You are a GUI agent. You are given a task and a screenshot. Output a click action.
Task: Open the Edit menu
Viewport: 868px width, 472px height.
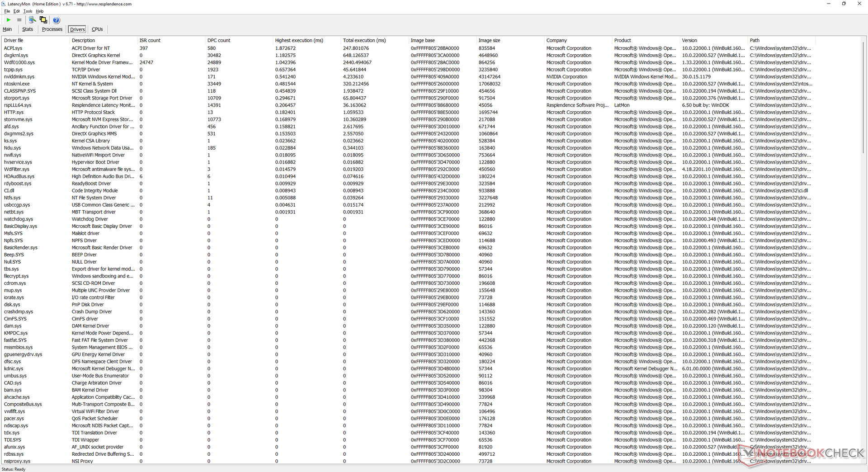[17, 11]
